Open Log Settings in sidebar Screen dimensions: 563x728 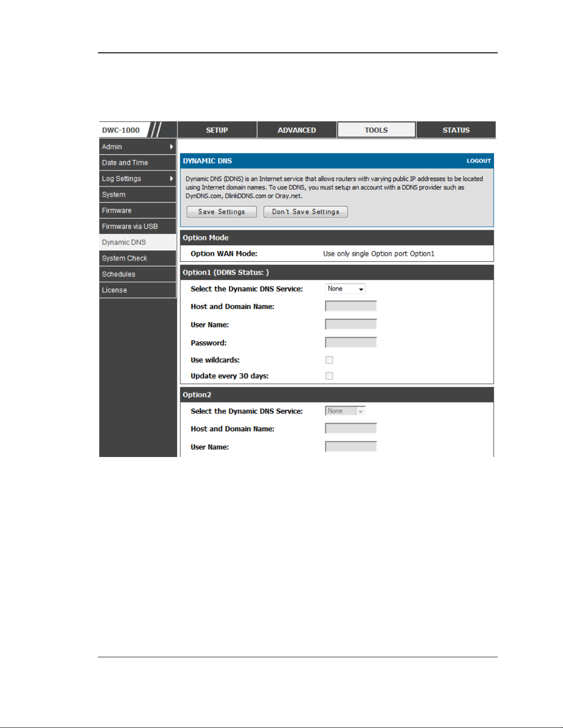[x=137, y=179]
